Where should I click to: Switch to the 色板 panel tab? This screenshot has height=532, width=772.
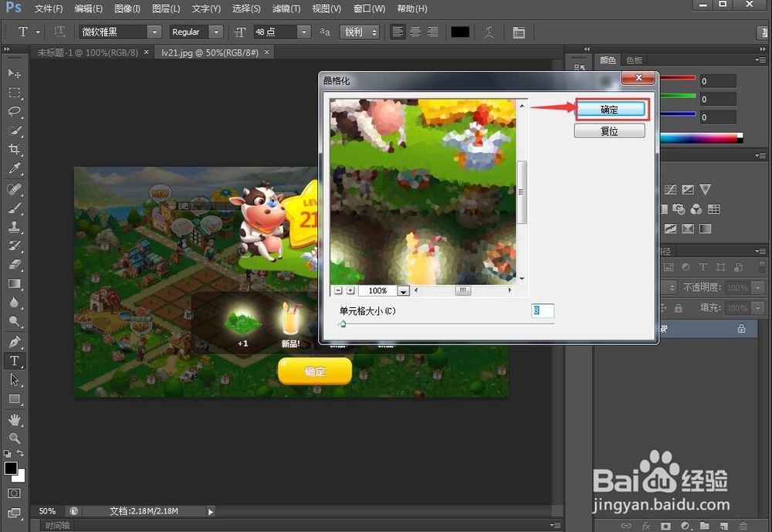tap(634, 60)
